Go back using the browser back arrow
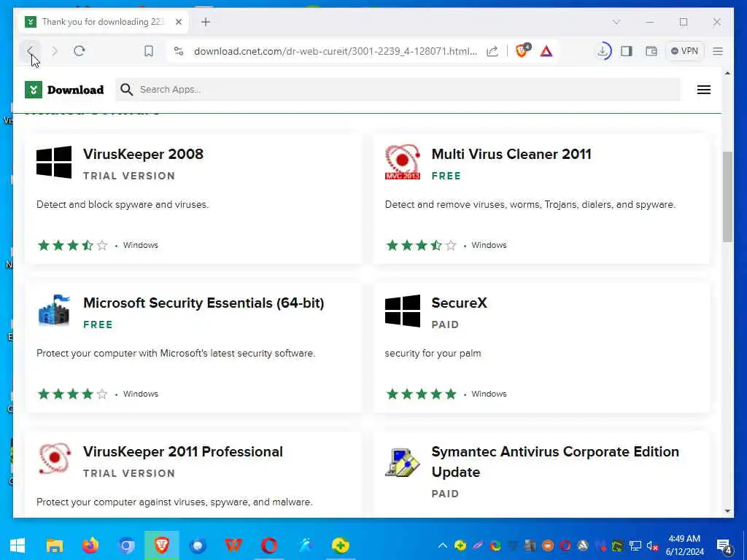Screen dimensions: 747x560 click(31, 51)
